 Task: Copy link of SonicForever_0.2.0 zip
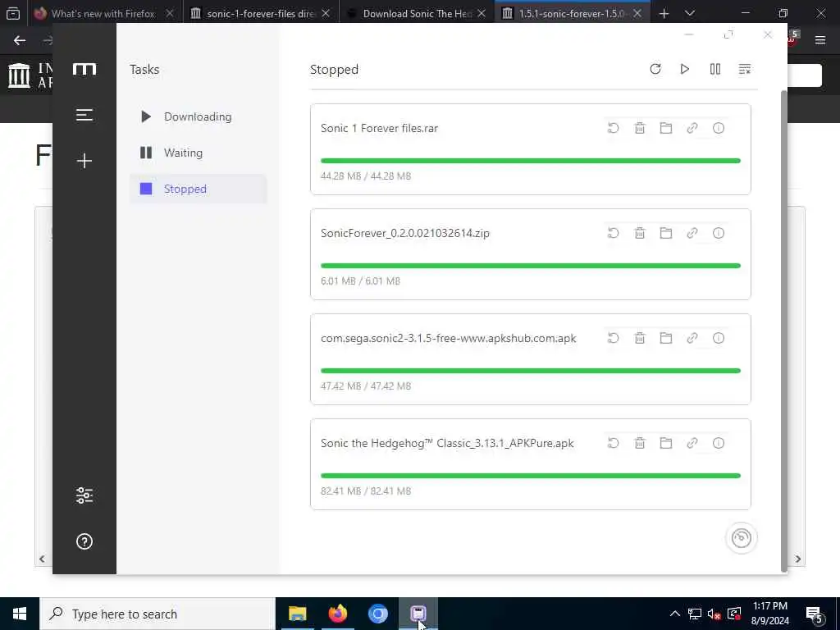[x=692, y=233]
